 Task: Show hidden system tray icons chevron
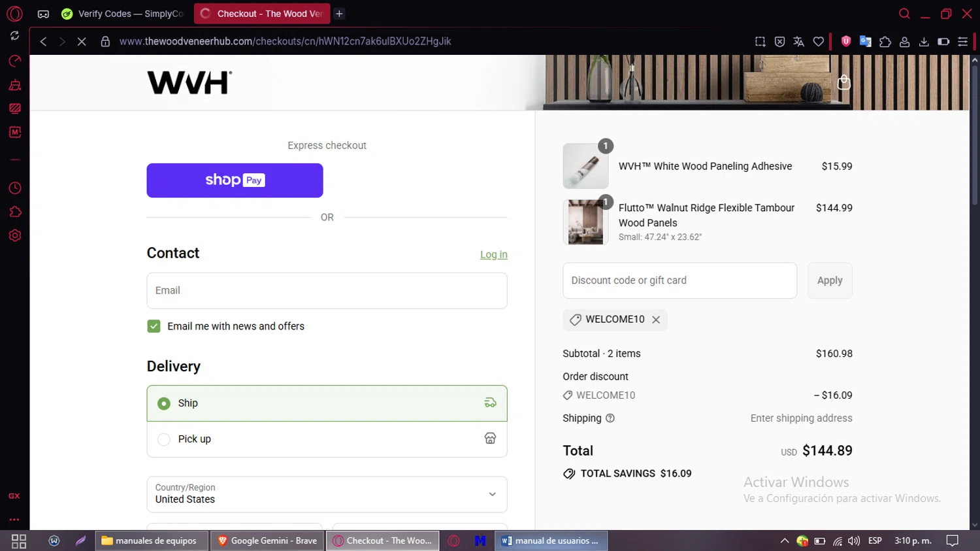tap(784, 541)
